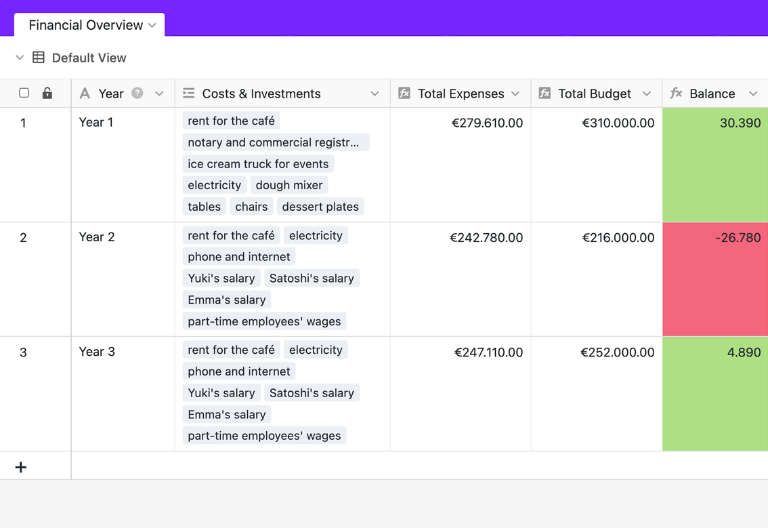Click the help question mark next to Year
768x528 pixels.
(x=137, y=93)
